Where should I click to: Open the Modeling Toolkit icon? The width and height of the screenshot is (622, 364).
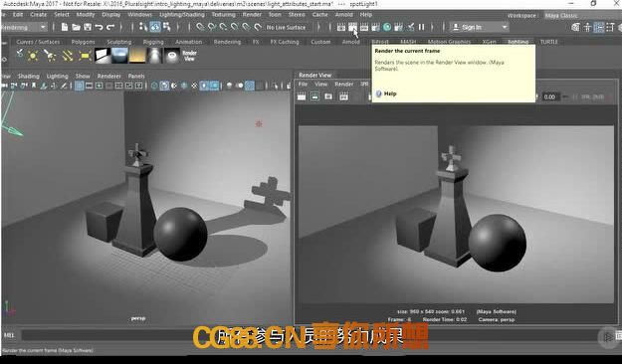[575, 27]
